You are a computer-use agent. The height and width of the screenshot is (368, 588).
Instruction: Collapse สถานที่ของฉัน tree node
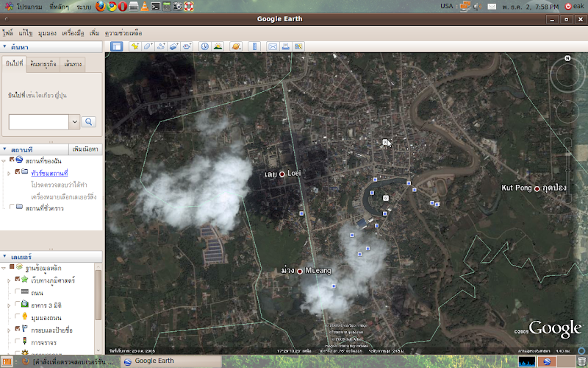(4, 161)
